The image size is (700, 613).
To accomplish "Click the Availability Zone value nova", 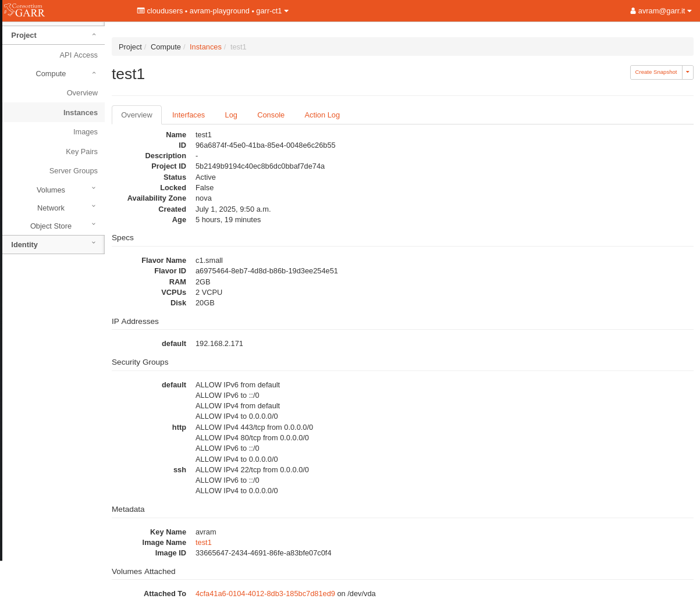I will [x=204, y=198].
